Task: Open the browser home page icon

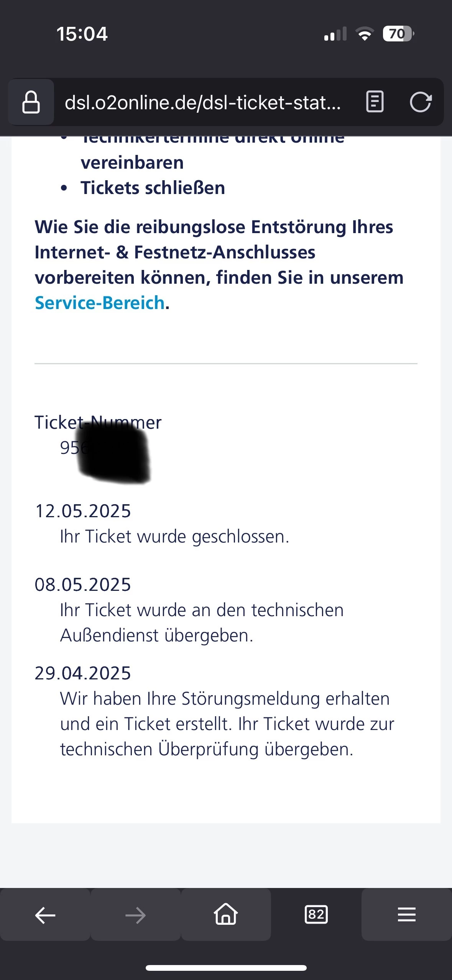Action: click(226, 914)
